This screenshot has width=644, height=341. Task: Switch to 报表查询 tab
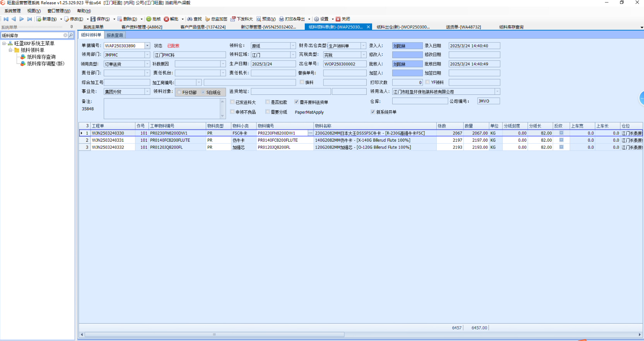tap(114, 35)
